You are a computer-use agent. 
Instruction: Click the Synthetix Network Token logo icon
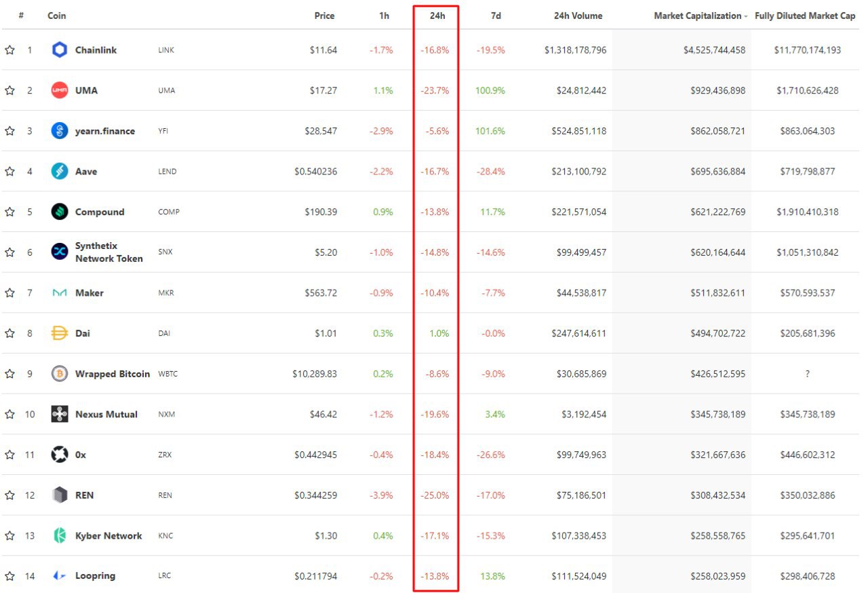tap(60, 252)
